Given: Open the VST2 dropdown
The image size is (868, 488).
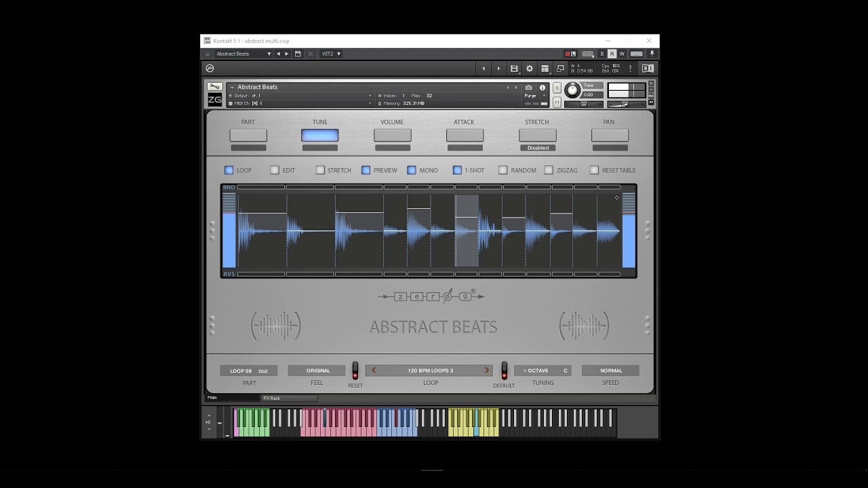Looking at the screenshot, I should coord(331,54).
